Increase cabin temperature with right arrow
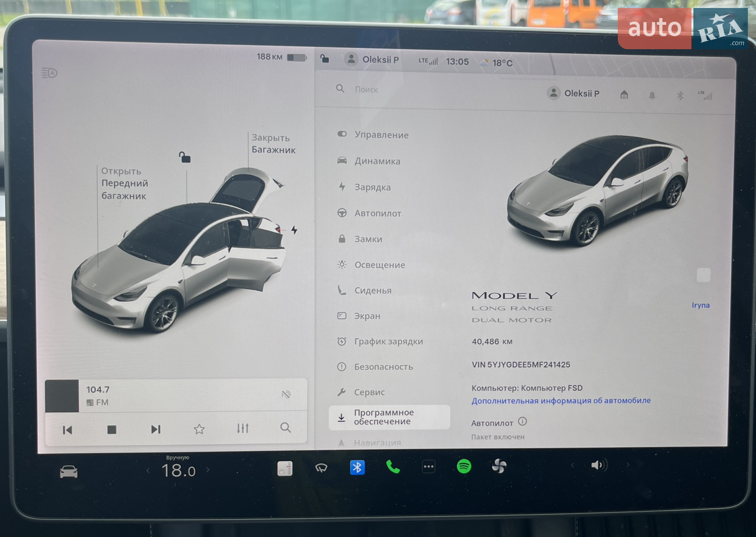Image resolution: width=756 pixels, height=537 pixels. point(208,469)
